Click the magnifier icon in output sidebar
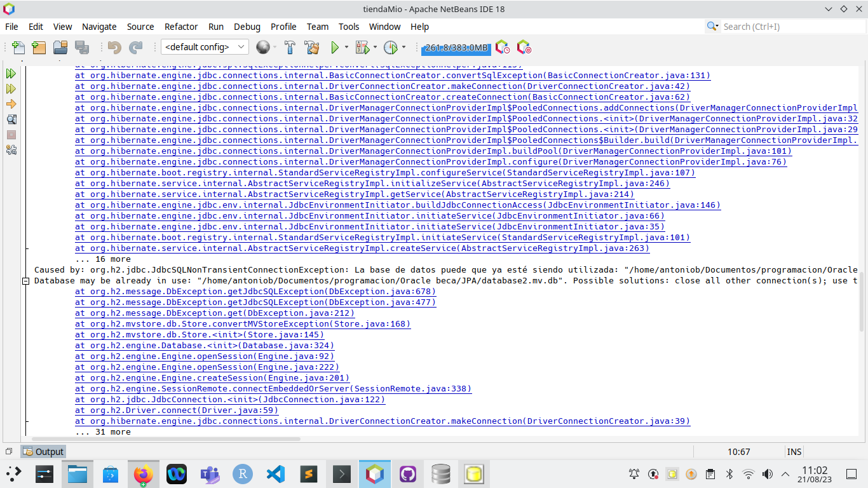Image resolution: width=868 pixels, height=488 pixels. 11,119
